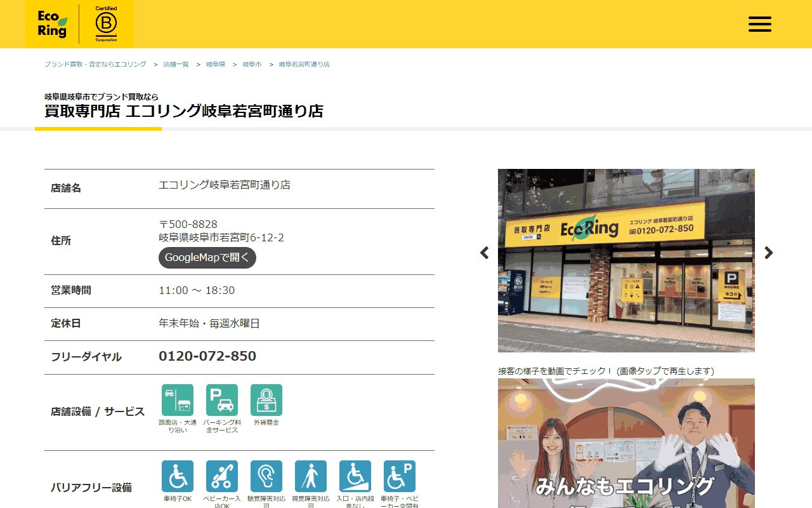Screen dimensions: 812x508
Task: Click the business hours 11:00 ～ 18:30
Action: coord(197,290)
